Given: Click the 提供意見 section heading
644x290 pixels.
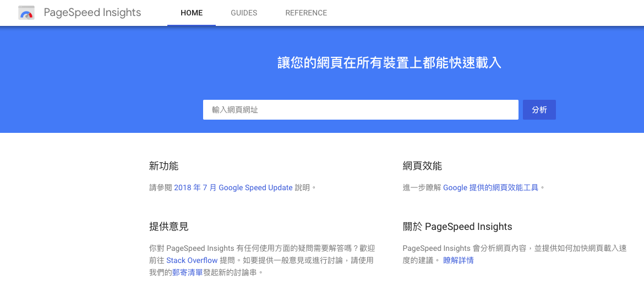Looking at the screenshot, I should pyautogui.click(x=168, y=227).
